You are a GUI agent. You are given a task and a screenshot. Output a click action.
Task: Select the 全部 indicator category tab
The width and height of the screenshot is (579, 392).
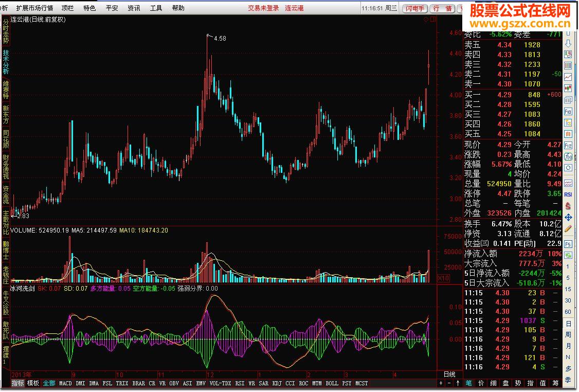[49, 383]
